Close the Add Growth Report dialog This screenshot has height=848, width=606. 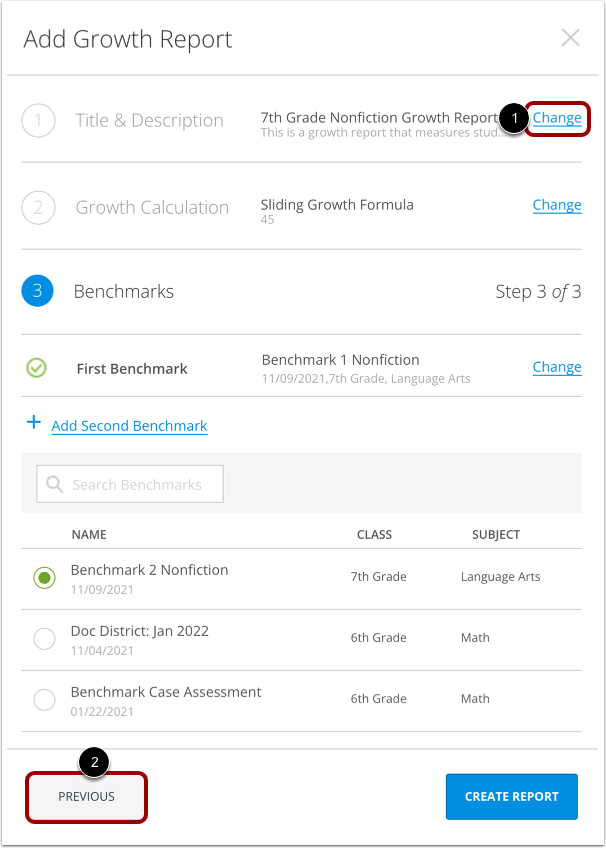click(570, 37)
